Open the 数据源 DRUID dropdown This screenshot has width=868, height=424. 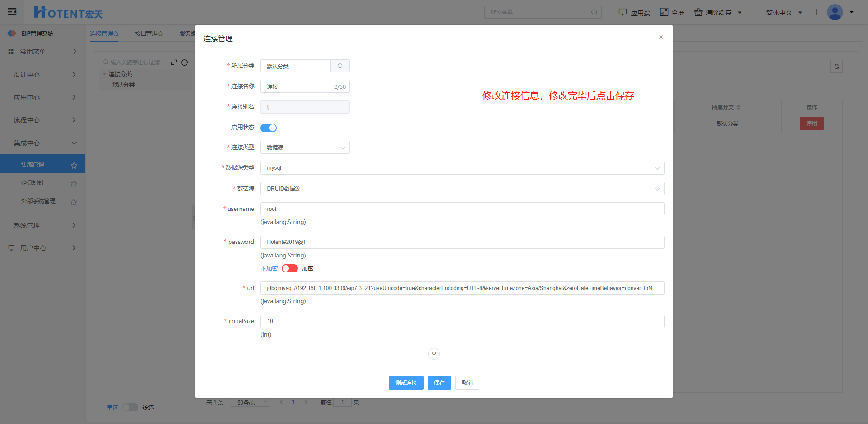click(x=462, y=189)
